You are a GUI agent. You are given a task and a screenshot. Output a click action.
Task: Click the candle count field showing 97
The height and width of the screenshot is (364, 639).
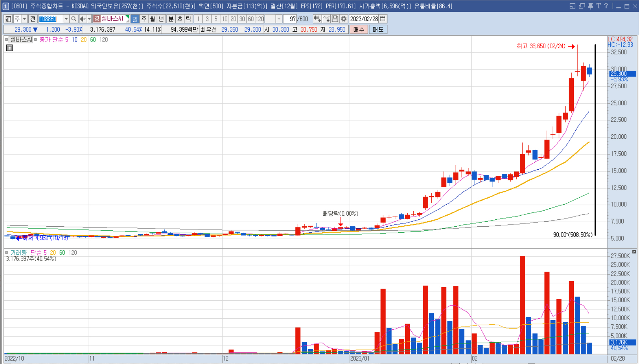[291, 19]
